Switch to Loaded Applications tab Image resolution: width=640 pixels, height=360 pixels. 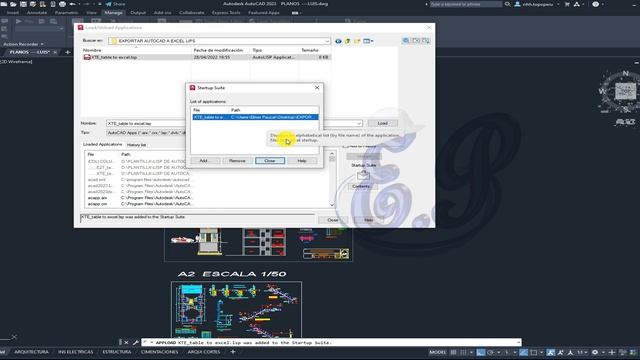(x=102, y=144)
